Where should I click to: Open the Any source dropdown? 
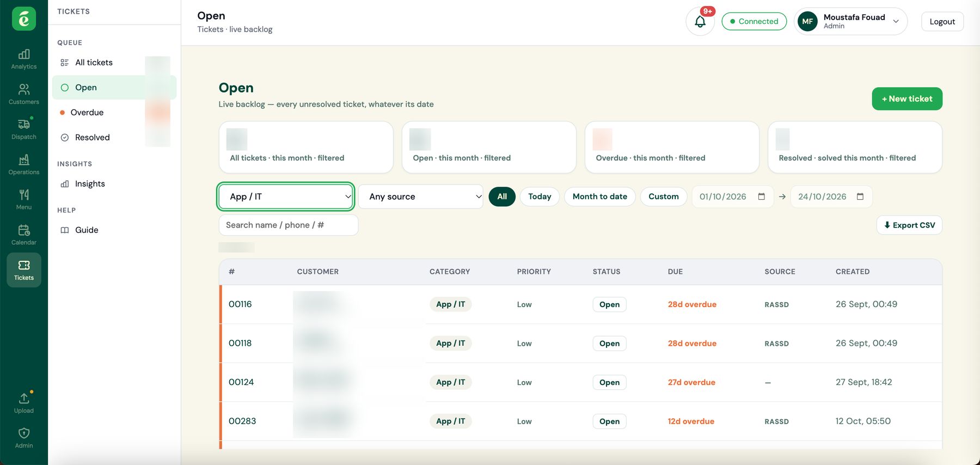421,197
